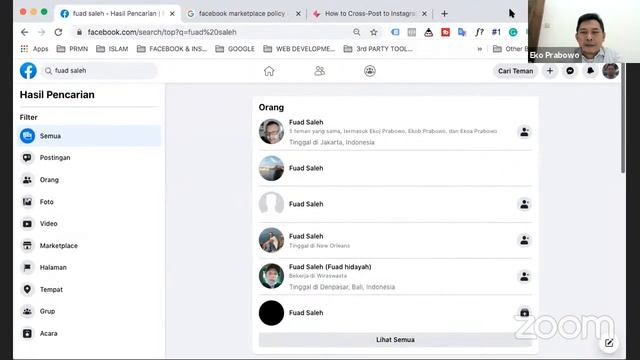Click the Cari Teman button

[515, 71]
